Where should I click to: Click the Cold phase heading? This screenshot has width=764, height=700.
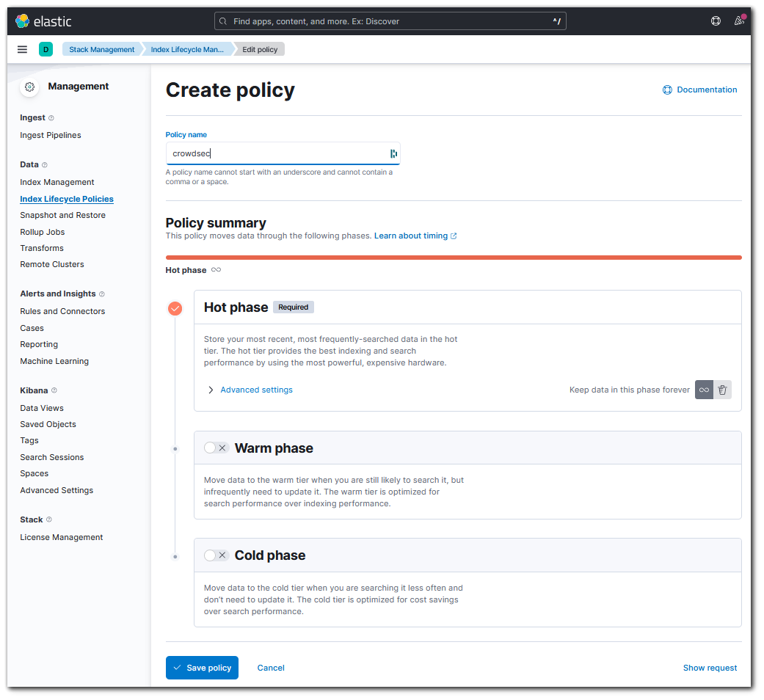[x=270, y=555]
